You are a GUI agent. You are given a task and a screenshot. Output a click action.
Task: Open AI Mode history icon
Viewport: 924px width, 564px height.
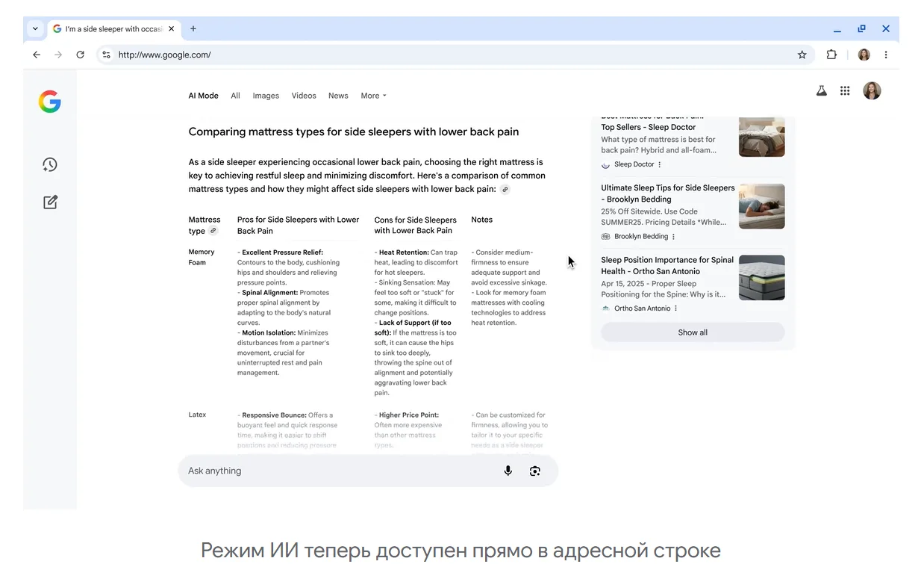50,165
